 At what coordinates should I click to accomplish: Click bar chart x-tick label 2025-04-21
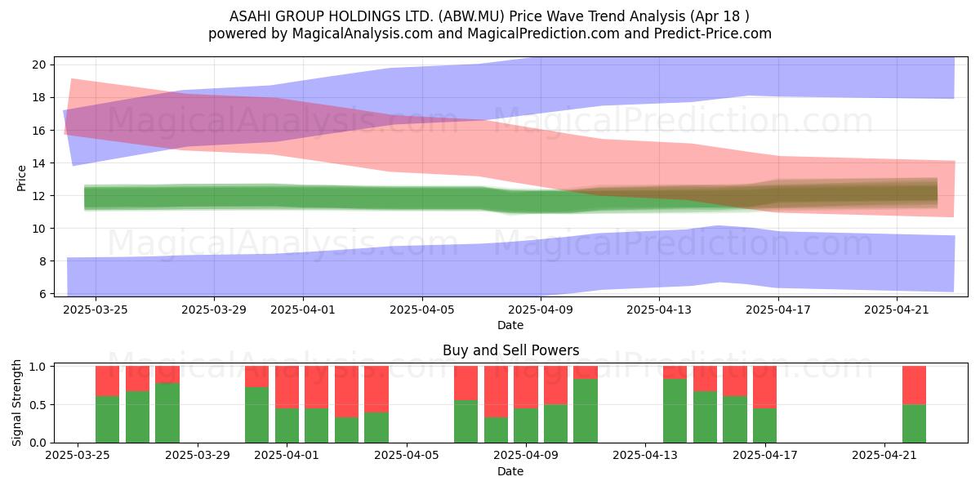[884, 456]
